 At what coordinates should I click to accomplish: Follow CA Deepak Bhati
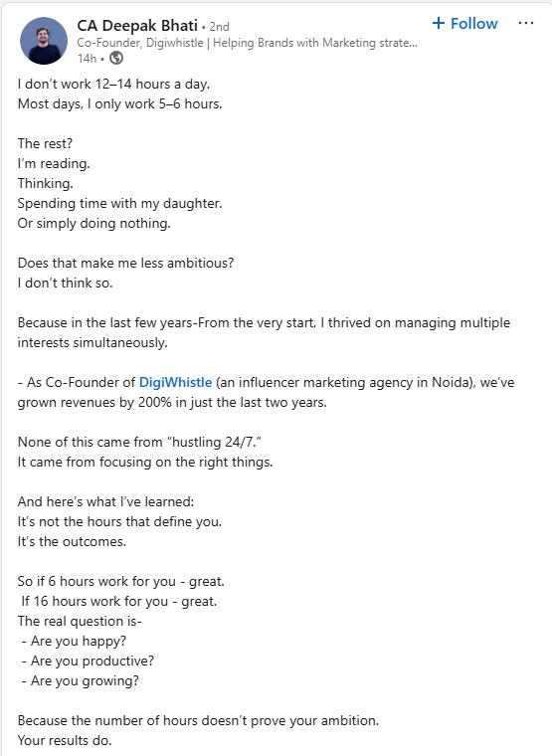pos(464,23)
